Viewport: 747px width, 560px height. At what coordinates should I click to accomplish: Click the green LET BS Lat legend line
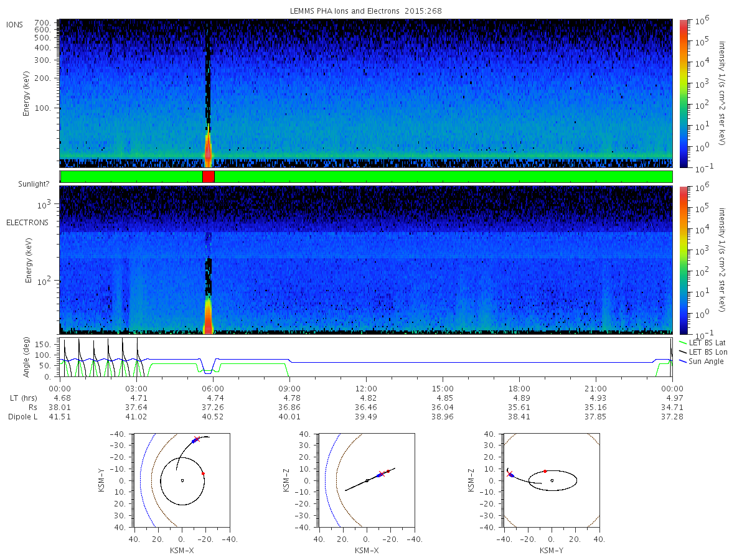tap(683, 343)
